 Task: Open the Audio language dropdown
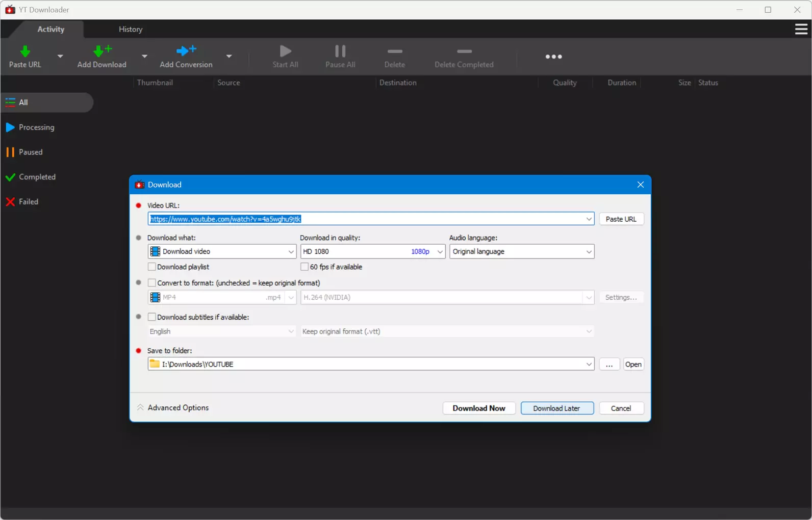[522, 251]
